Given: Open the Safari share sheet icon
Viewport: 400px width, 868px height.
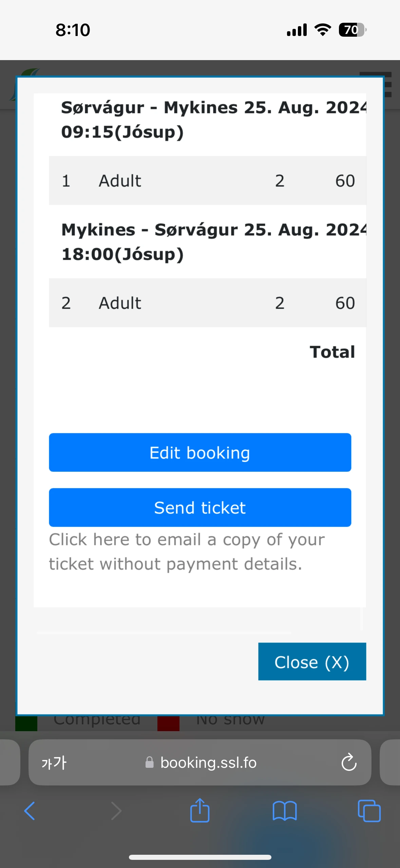Looking at the screenshot, I should pos(200,810).
